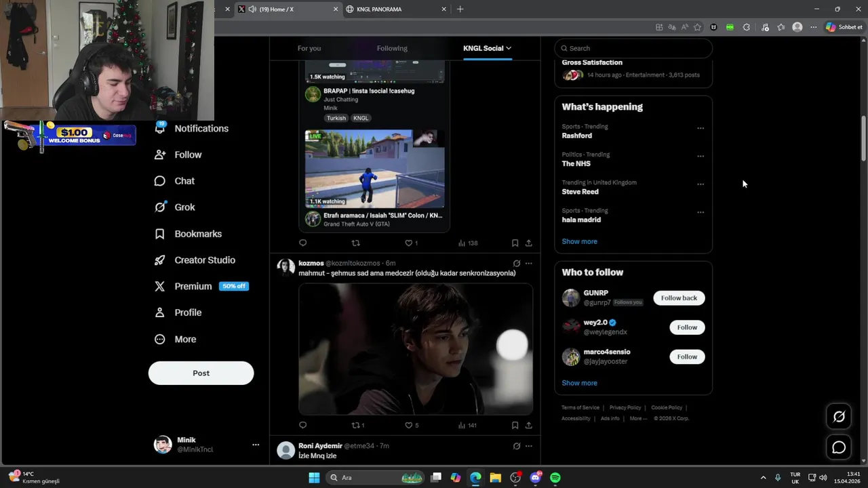Open floating Grok button at bottom right
This screenshot has height=488, width=868.
click(839, 417)
